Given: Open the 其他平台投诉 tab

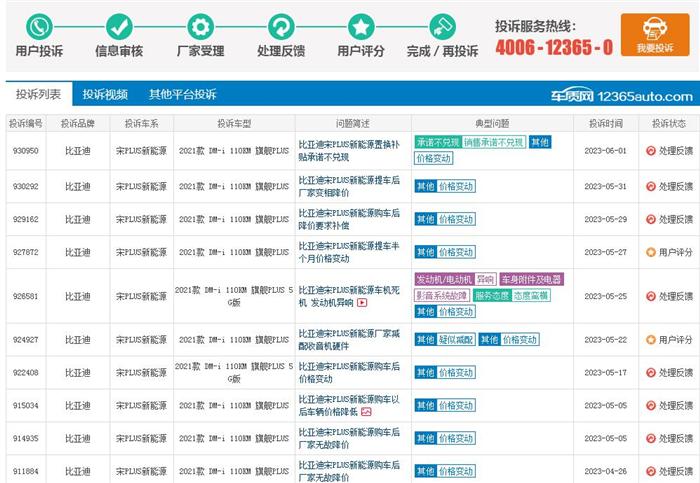Looking at the screenshot, I should [183, 94].
